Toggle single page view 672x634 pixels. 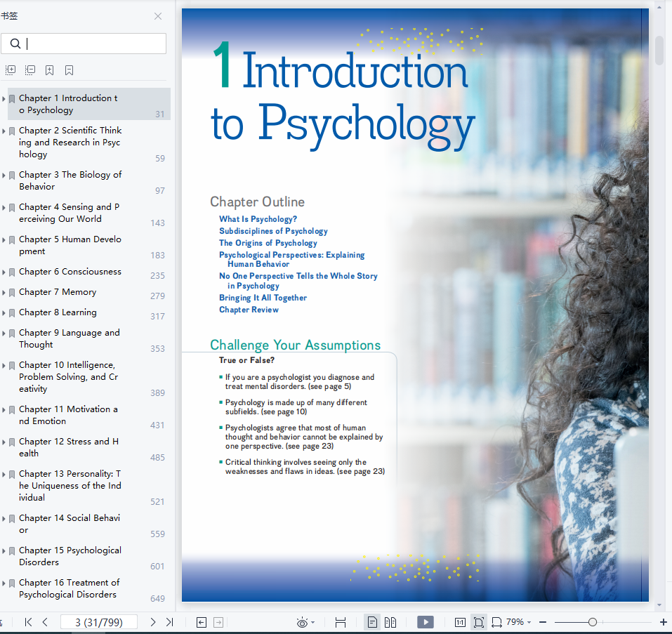[372, 622]
